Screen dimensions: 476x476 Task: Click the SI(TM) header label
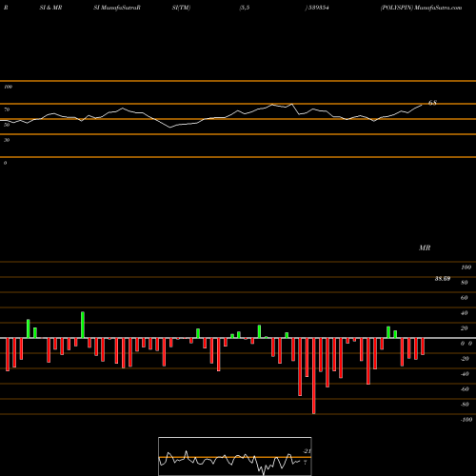click(181, 8)
